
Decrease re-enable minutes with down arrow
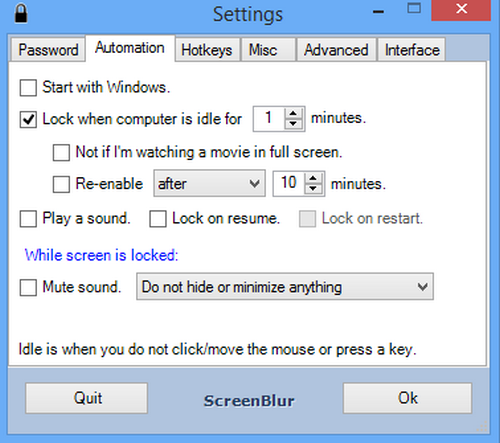[x=313, y=189]
